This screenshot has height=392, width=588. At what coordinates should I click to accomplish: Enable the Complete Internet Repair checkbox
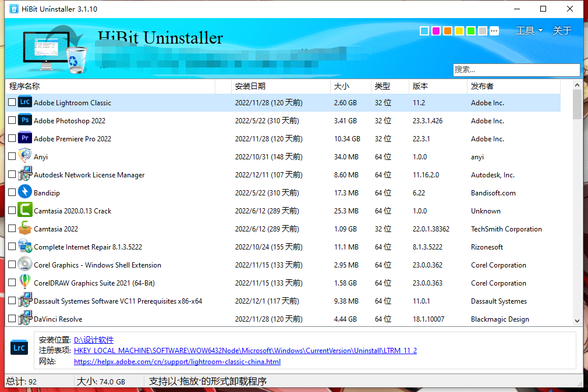12,246
